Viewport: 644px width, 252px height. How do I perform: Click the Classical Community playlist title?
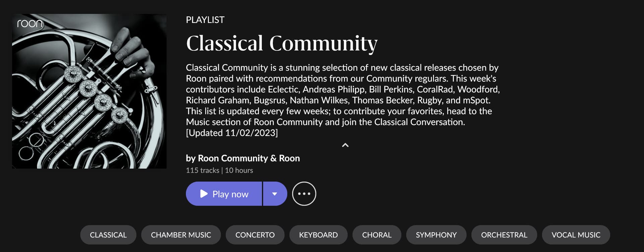[x=282, y=44]
